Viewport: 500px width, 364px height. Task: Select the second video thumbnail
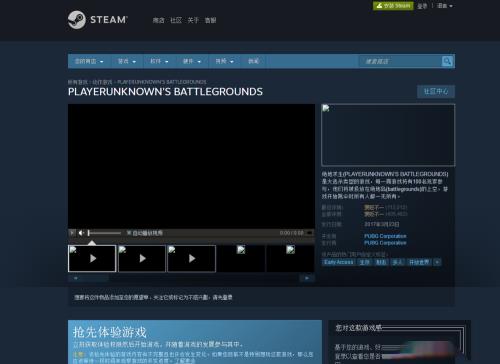(142, 258)
